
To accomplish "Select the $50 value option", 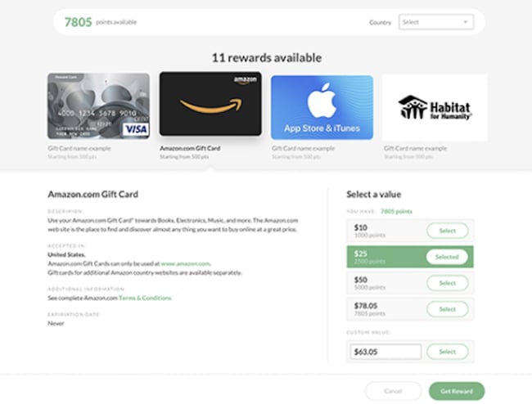I will [447, 283].
